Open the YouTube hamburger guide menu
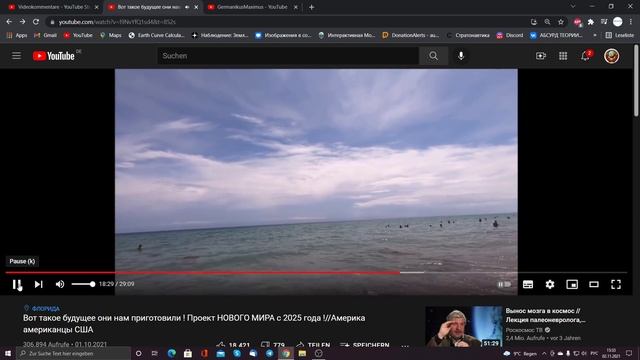The height and width of the screenshot is (360, 640). tap(16, 56)
